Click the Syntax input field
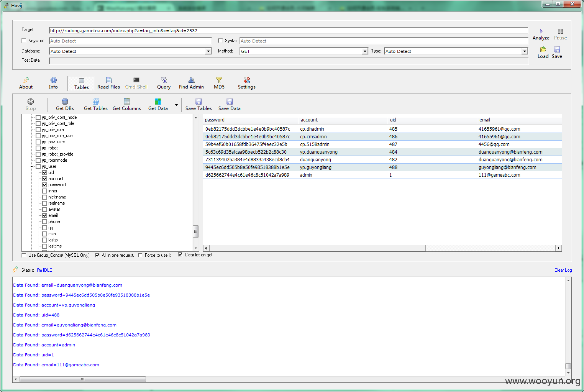Image resolution: width=584 pixels, height=392 pixels. pyautogui.click(x=384, y=41)
